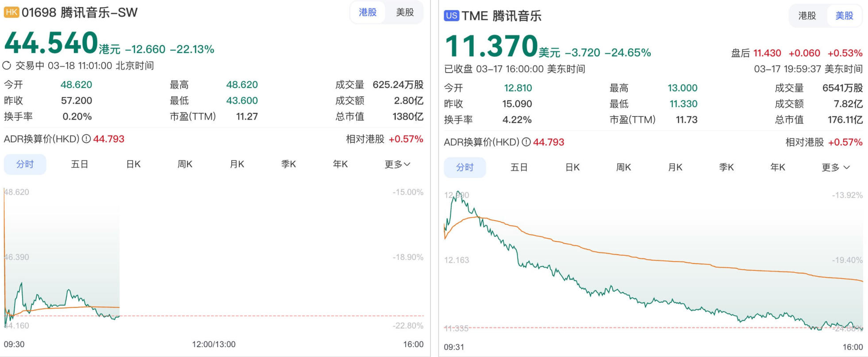Screen dimensions: 868x357
Task: Select the 分时 chart icon on US panel
Action: [x=465, y=167]
